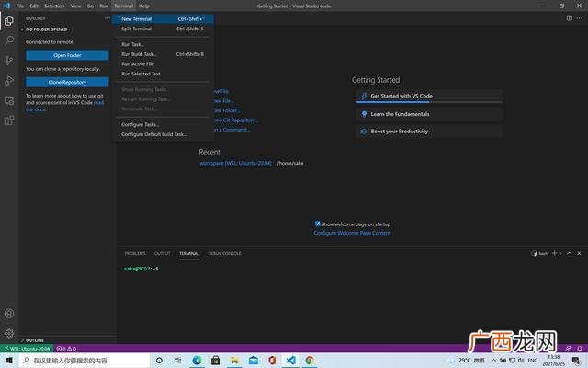Open recent workspace [WSL: Ubuntu-20.04] link
This screenshot has width=588, height=368.
[235, 163]
